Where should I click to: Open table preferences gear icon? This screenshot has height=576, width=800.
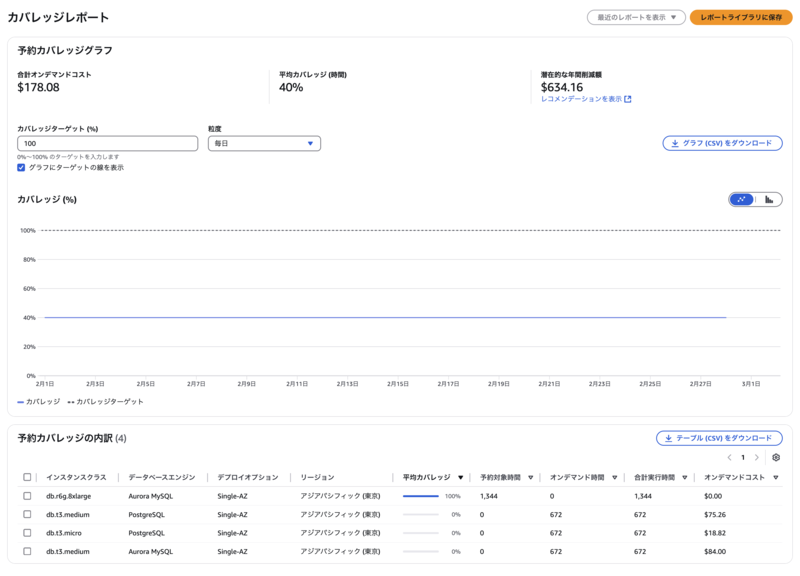[x=776, y=457]
